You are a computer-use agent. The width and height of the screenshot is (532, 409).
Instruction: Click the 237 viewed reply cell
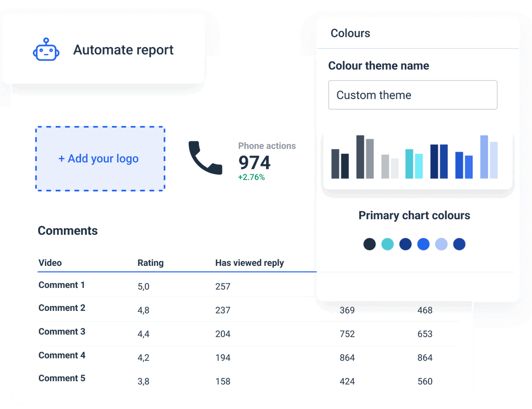(223, 310)
